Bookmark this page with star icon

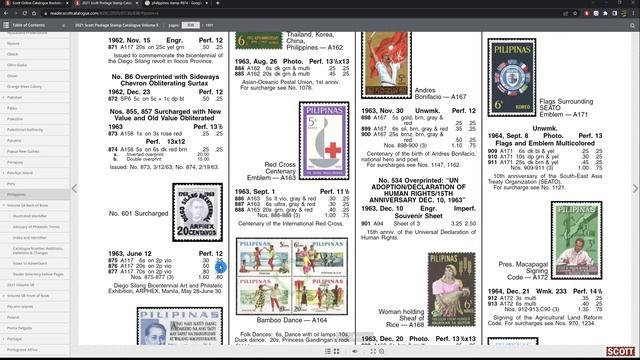[x=575, y=13]
